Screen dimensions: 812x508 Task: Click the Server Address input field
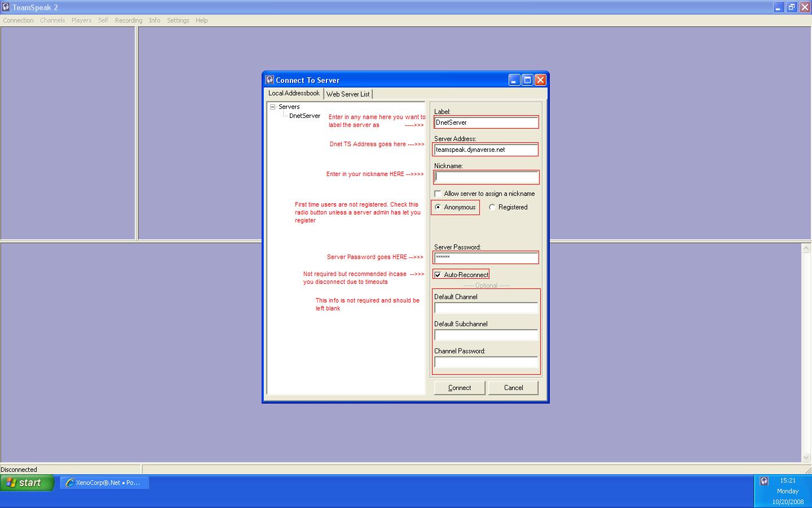click(486, 150)
